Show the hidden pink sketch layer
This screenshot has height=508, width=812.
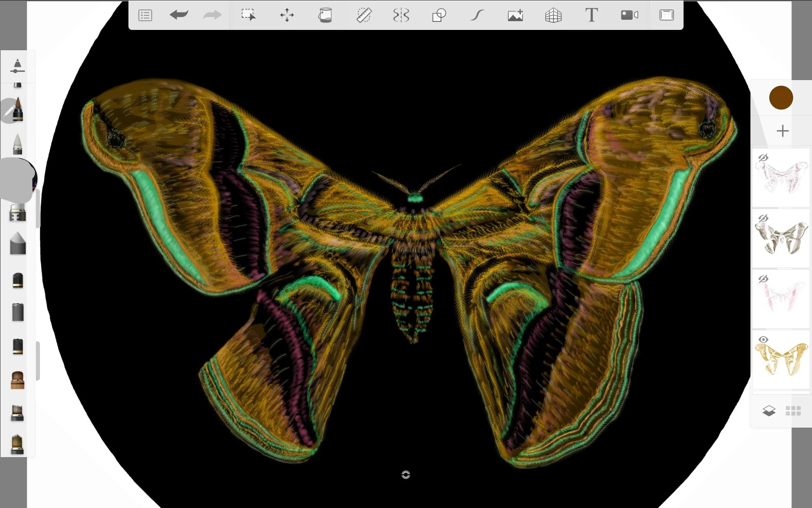pos(763,158)
